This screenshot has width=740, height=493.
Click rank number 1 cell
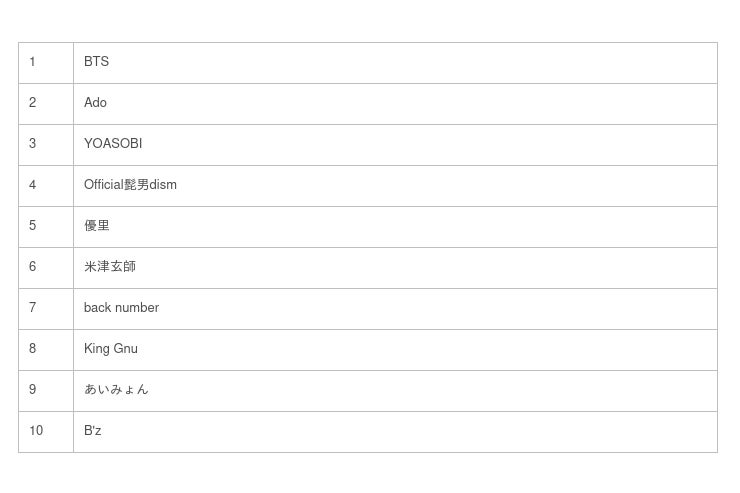point(33,62)
